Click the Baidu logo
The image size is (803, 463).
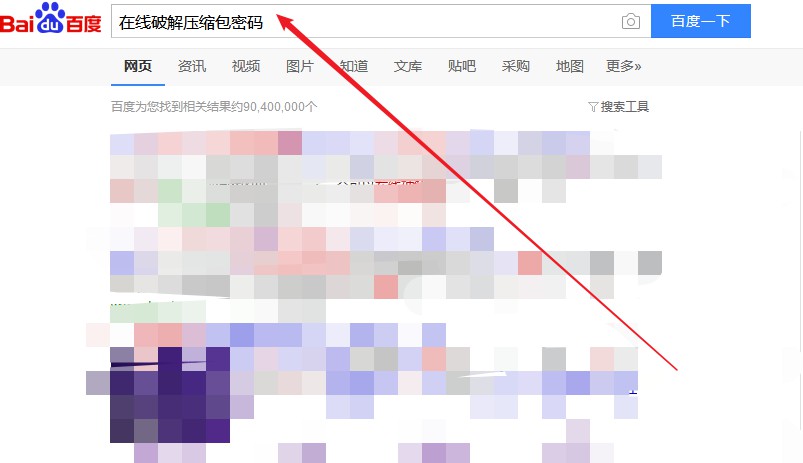click(x=52, y=21)
